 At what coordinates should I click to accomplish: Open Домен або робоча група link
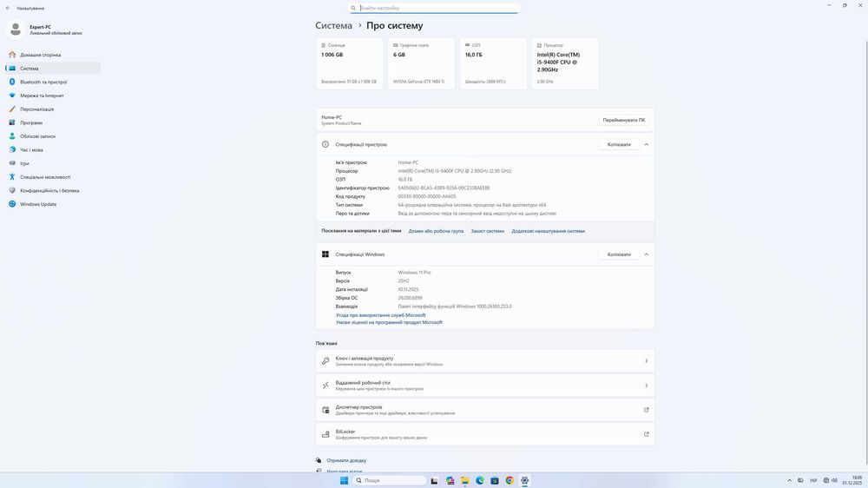tap(436, 231)
